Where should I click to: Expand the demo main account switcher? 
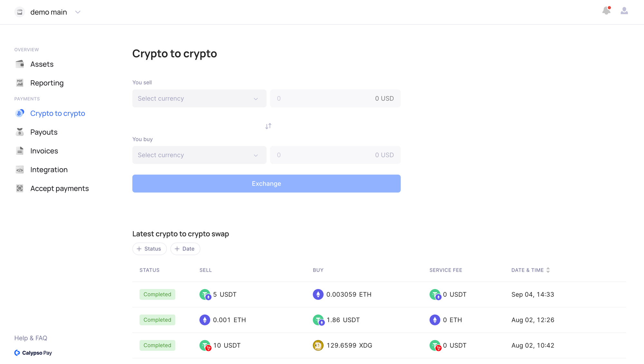click(x=78, y=12)
